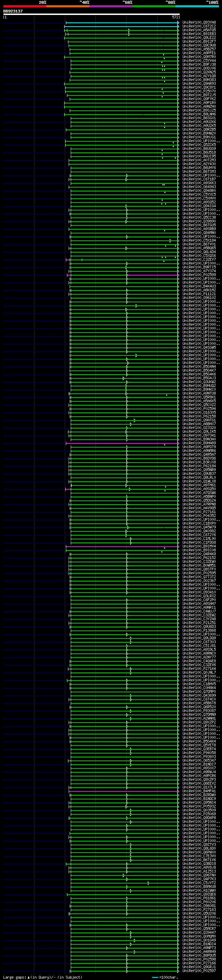Click the query ID BB923137
Screen dimensions: 222x980
[x=13, y=11]
